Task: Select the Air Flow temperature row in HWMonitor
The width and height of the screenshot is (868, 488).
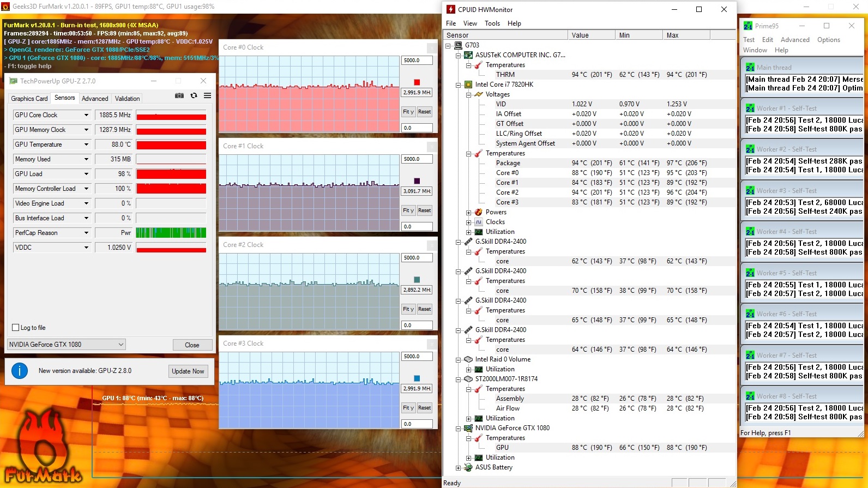Action: [590, 408]
